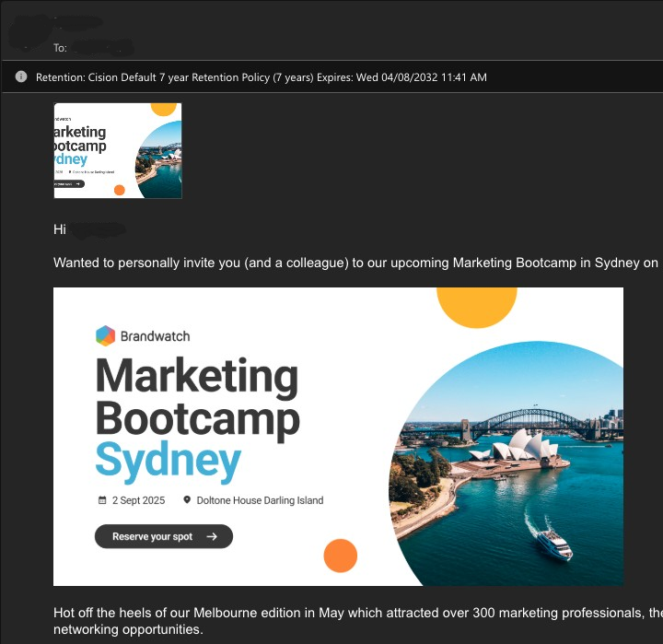This screenshot has height=644, width=663.
Task: Click 'Doltone House Darling Island' location text
Action: click(260, 500)
